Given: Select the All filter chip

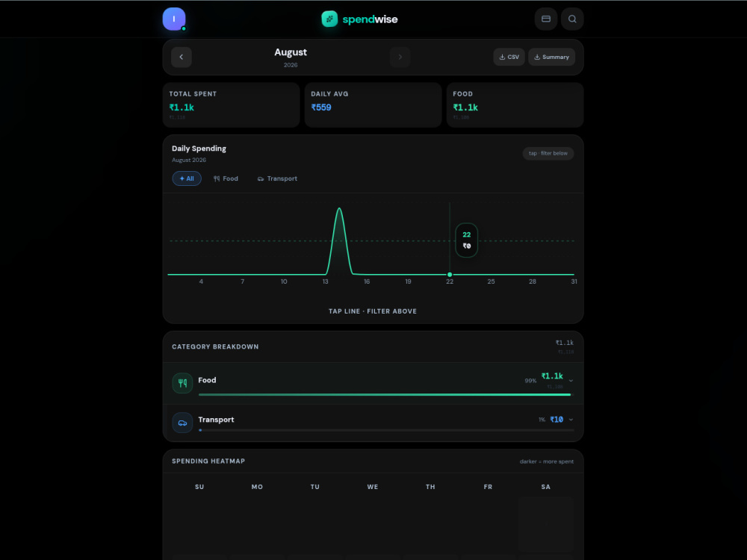Looking at the screenshot, I should pyautogui.click(x=187, y=178).
